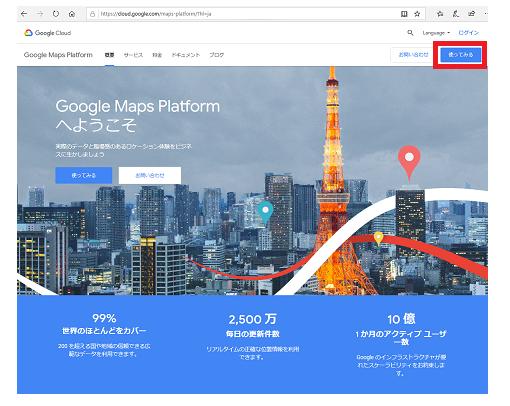
Task: Select the ドキュメント tab
Action: click(x=186, y=55)
